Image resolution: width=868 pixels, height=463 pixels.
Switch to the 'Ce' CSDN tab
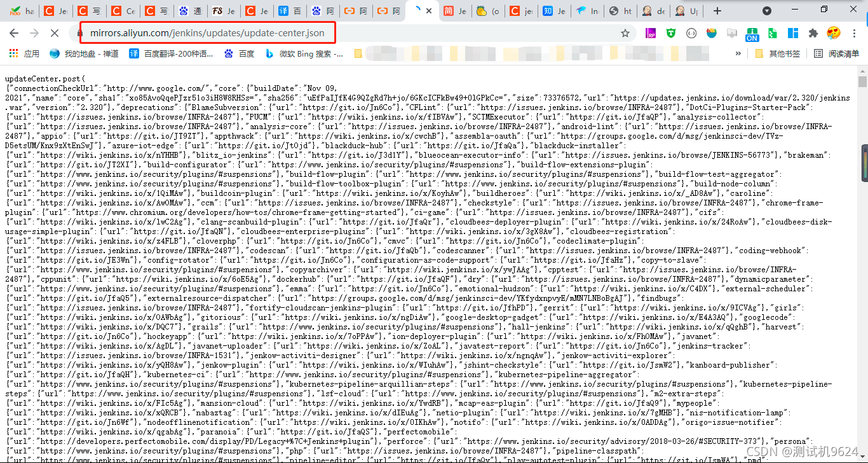[x=123, y=11]
